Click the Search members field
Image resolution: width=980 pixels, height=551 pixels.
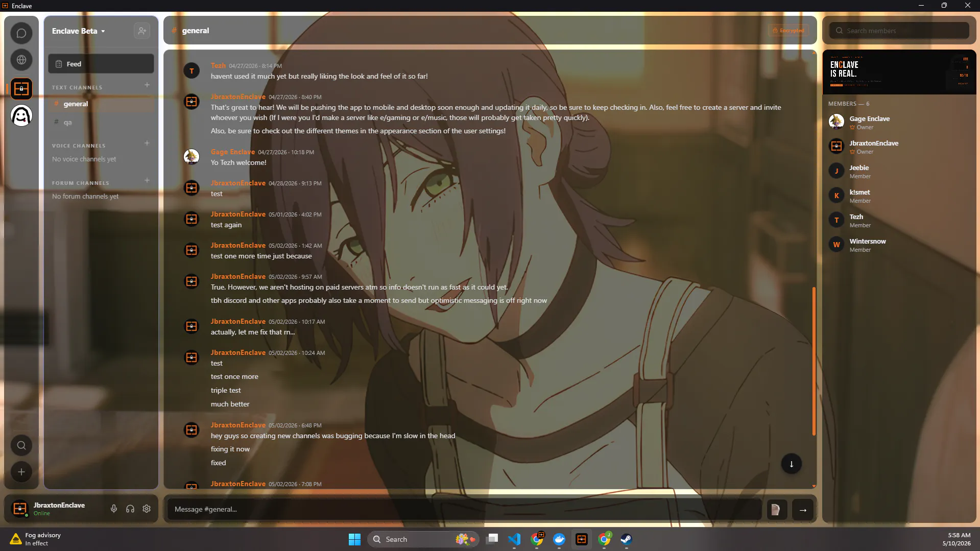coord(899,31)
